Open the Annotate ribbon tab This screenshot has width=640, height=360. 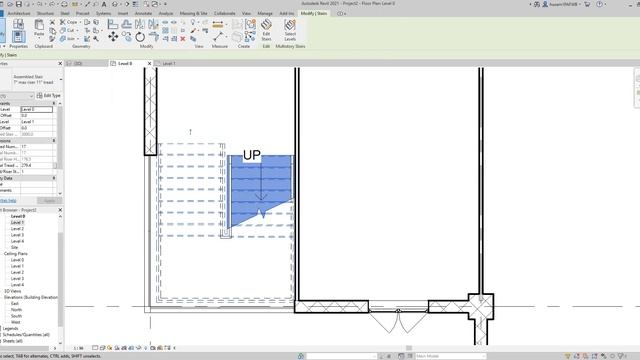[143, 13]
